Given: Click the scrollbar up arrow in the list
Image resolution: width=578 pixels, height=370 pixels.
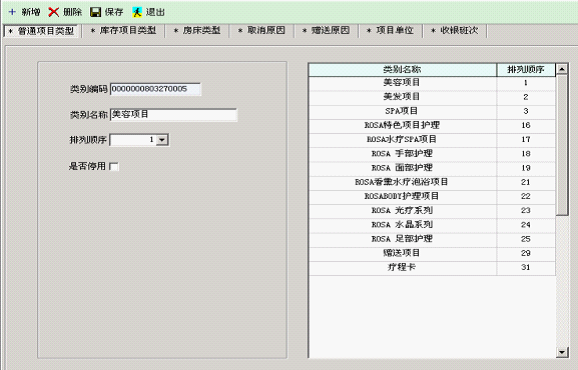Looking at the screenshot, I should pyautogui.click(x=562, y=69).
